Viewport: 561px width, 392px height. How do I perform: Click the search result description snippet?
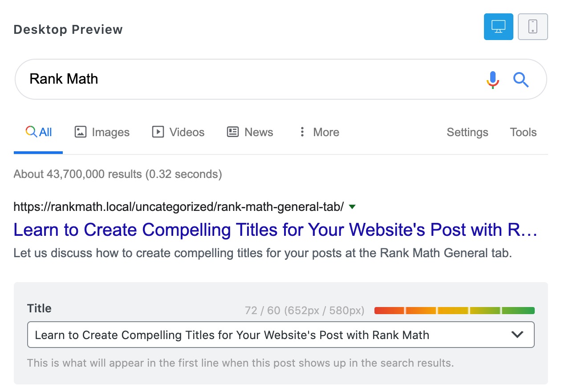[x=263, y=253]
